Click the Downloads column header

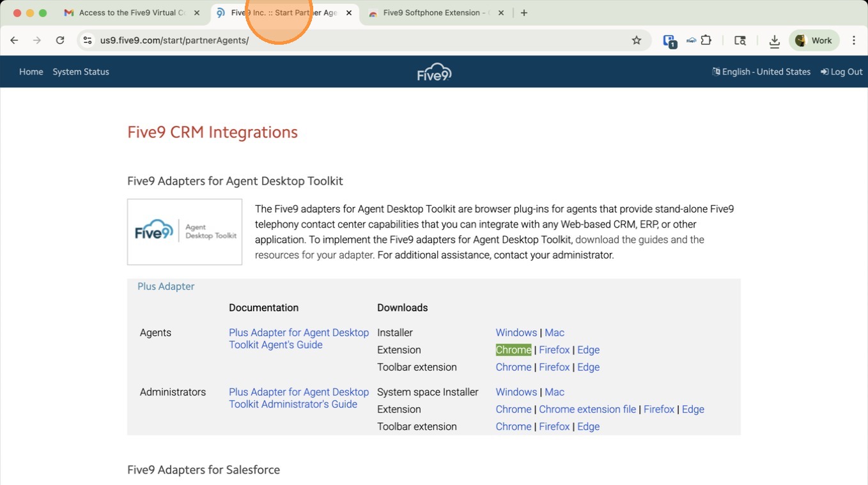pos(402,308)
